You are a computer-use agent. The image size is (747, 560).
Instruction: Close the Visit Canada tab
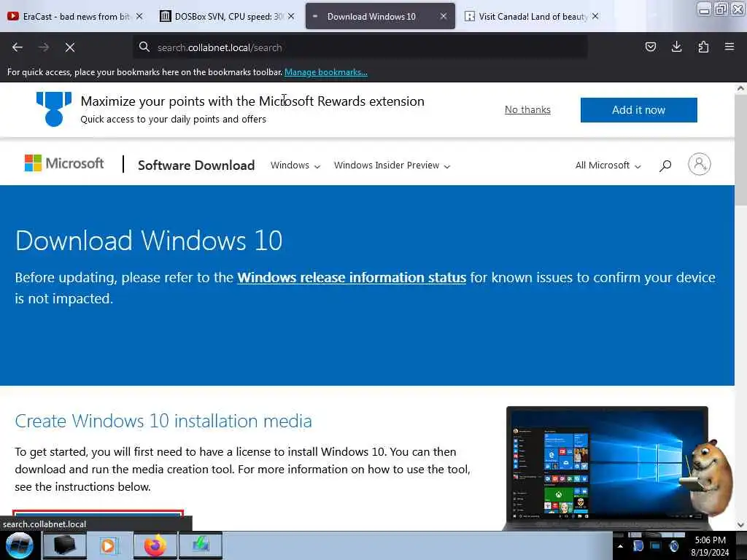coord(595,16)
